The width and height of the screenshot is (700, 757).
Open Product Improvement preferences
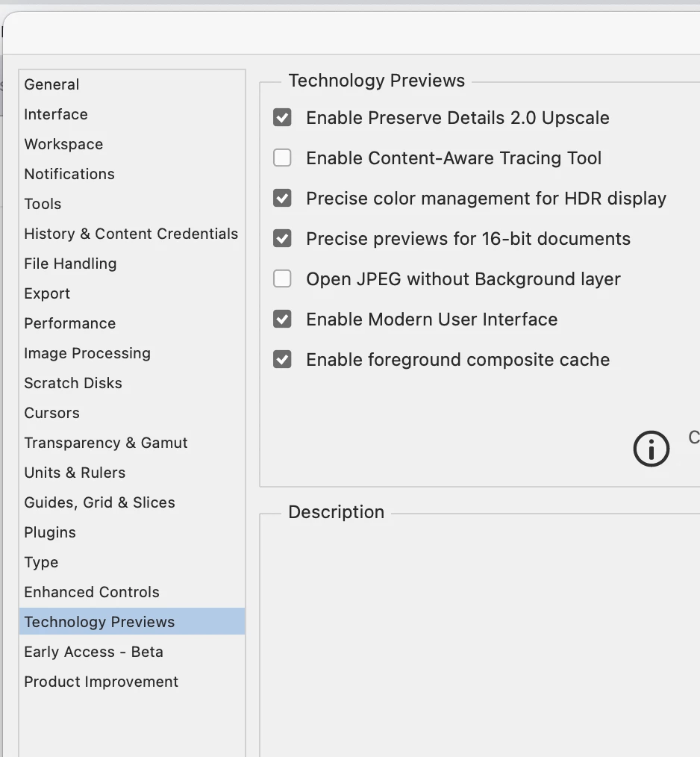[x=101, y=682]
